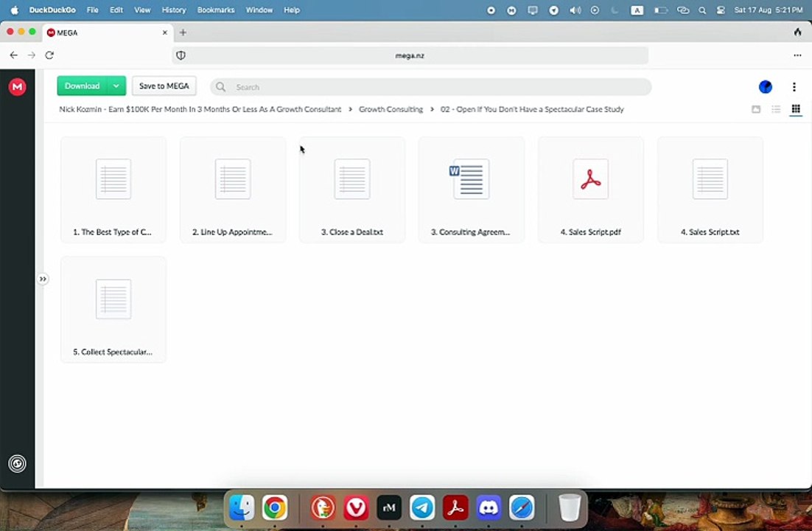This screenshot has width=812, height=531.
Task: Click the MEGA logo in sidebar
Action: (17, 86)
